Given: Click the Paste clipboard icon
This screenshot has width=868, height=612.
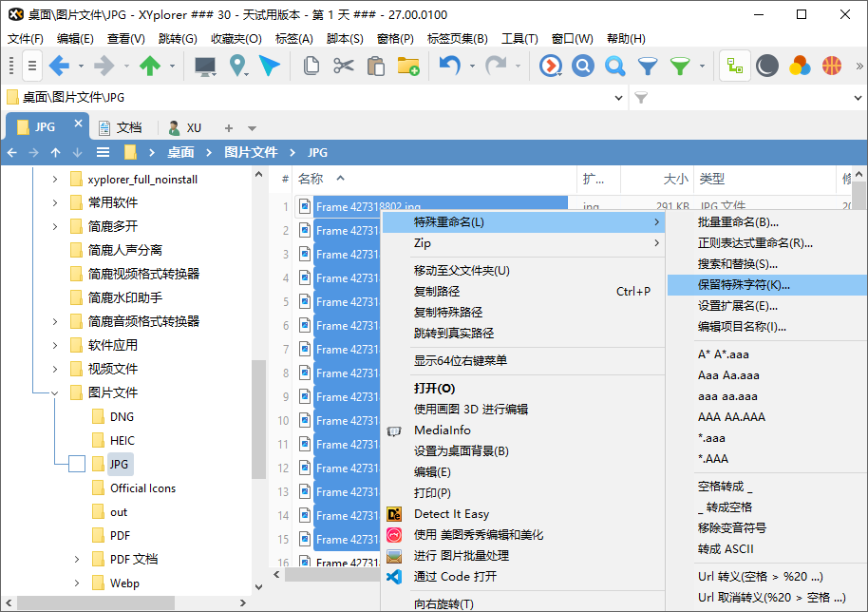Looking at the screenshot, I should 374,67.
